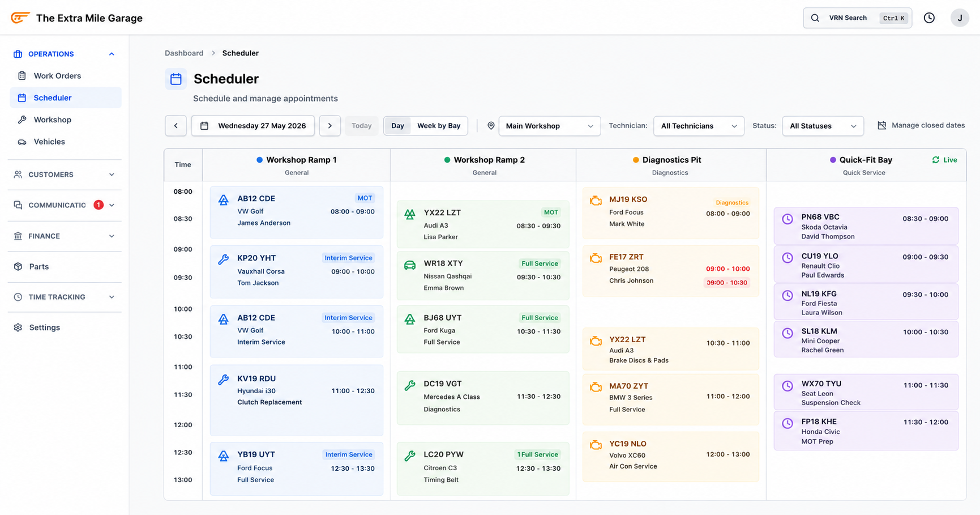Click the Workshop Ramp 1 column header

point(296,165)
